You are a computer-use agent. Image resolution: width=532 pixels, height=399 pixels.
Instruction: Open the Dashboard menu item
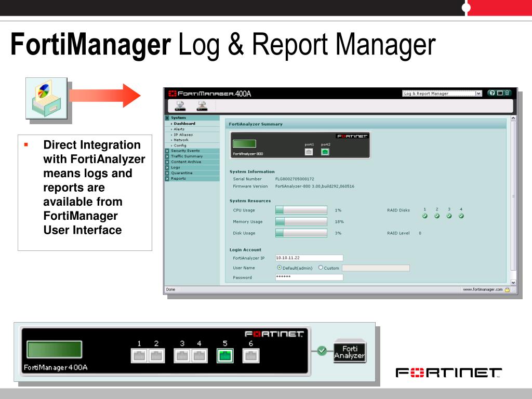point(184,124)
